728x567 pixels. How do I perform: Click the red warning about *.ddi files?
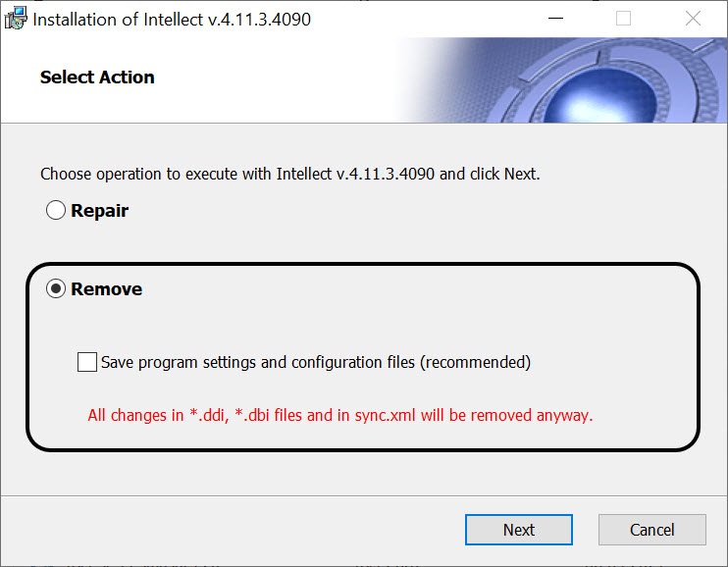coord(339,415)
